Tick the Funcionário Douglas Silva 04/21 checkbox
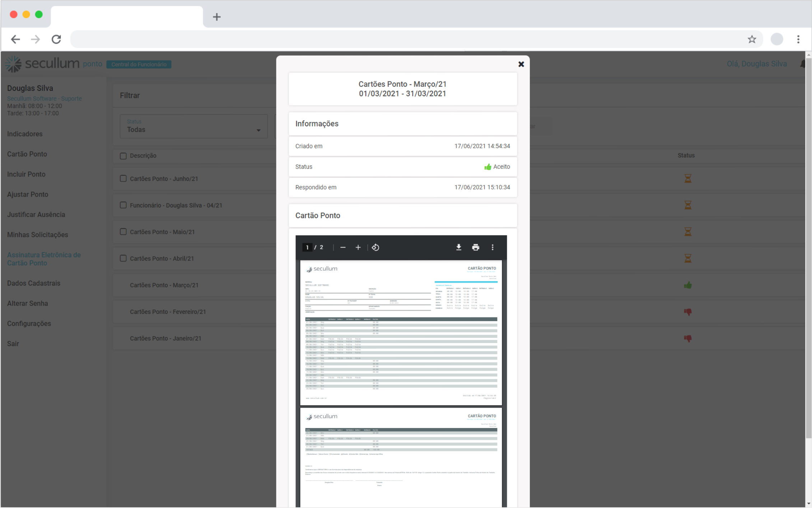812x508 pixels. (123, 205)
